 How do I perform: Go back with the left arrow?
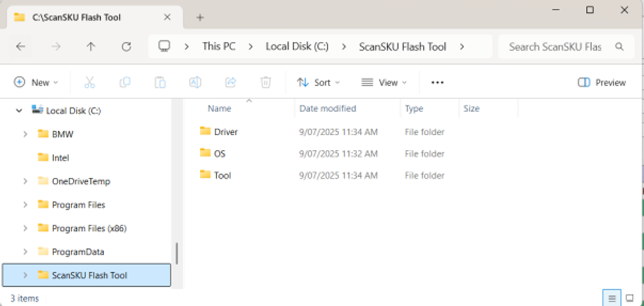(x=20, y=47)
